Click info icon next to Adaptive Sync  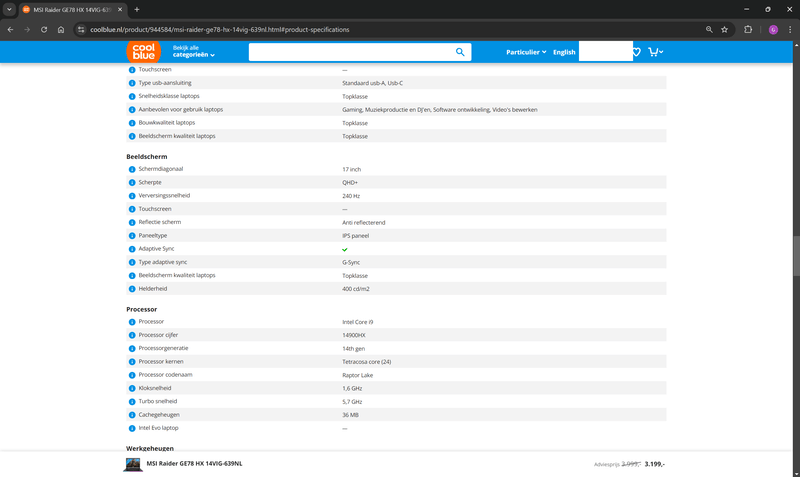(x=132, y=249)
